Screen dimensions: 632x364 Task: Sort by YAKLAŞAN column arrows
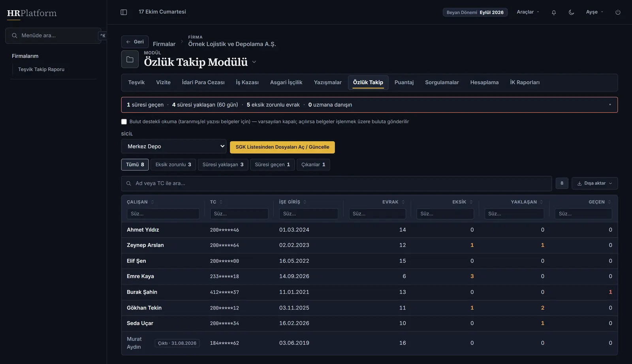[x=541, y=202]
